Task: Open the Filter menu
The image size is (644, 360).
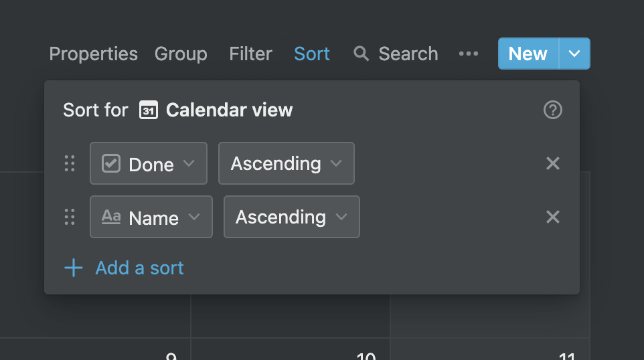Action: 250,54
